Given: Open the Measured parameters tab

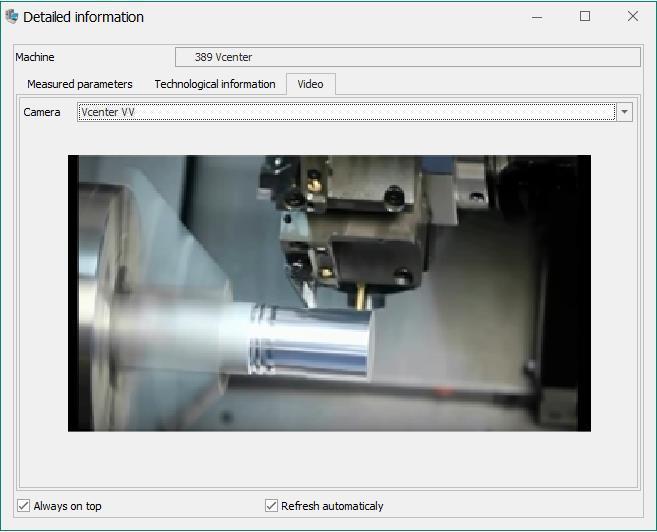Looking at the screenshot, I should (x=80, y=84).
